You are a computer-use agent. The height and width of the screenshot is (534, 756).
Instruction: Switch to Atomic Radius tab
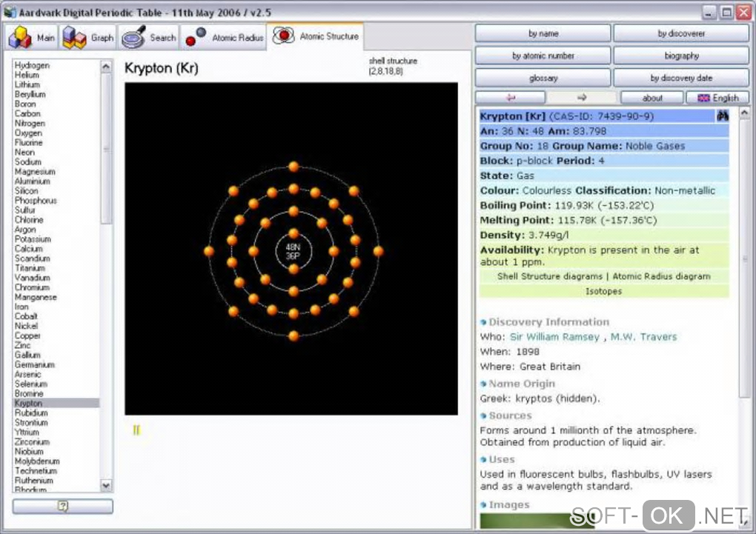pyautogui.click(x=223, y=37)
